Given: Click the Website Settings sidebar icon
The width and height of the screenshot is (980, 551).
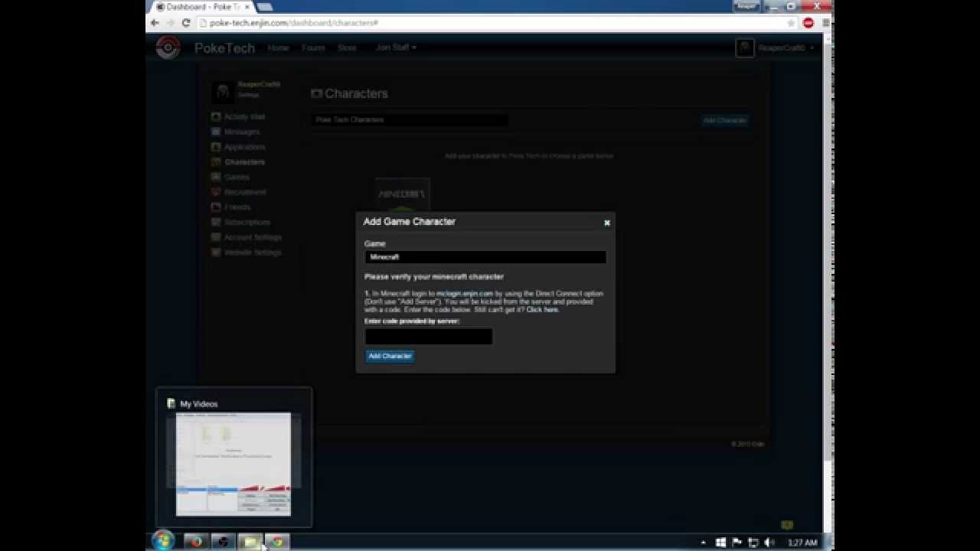Looking at the screenshot, I should [x=216, y=252].
